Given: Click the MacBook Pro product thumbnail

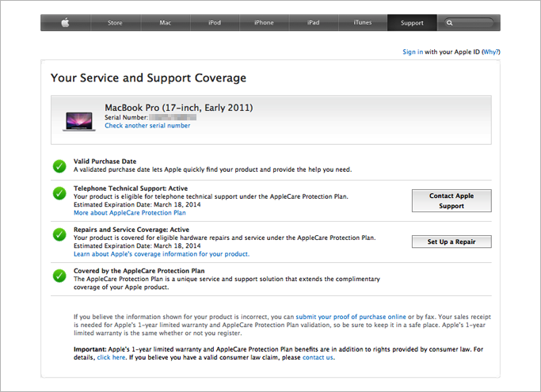Looking at the screenshot, I should pyautogui.click(x=79, y=121).
